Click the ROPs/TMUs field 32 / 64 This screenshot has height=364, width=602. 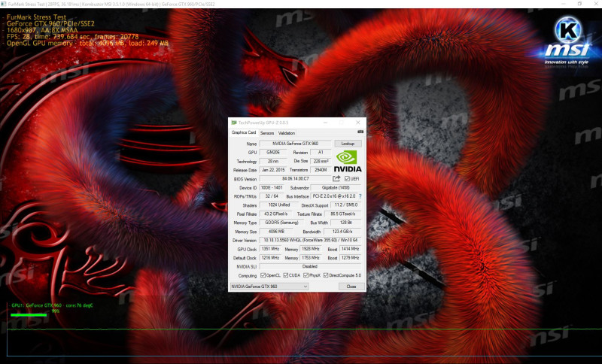pos(272,196)
